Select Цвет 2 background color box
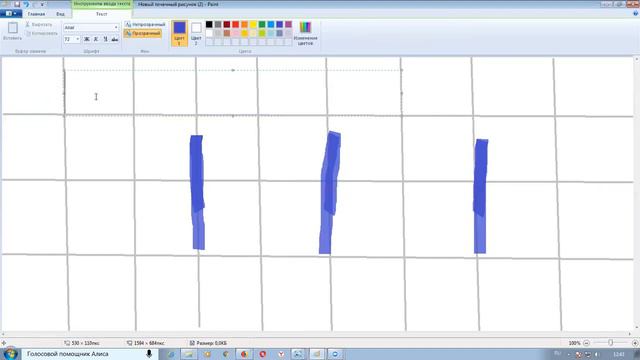The height and width of the screenshot is (360, 640). [196, 33]
